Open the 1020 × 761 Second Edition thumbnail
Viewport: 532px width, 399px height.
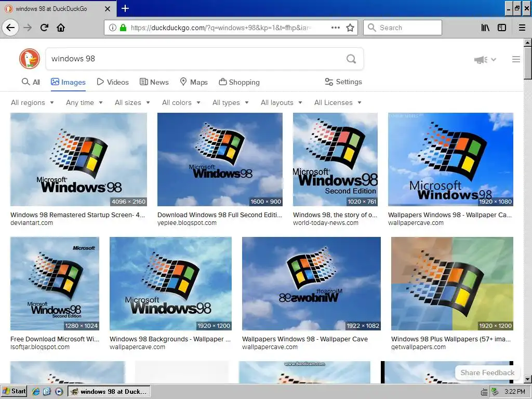(335, 159)
